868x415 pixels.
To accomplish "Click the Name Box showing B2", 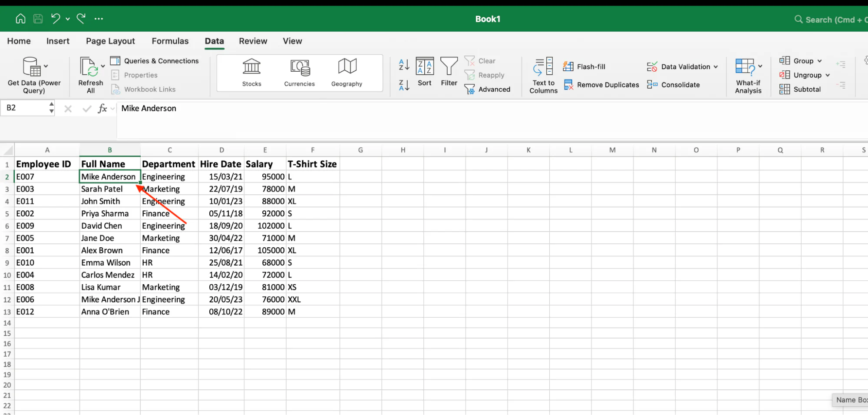I will 25,108.
